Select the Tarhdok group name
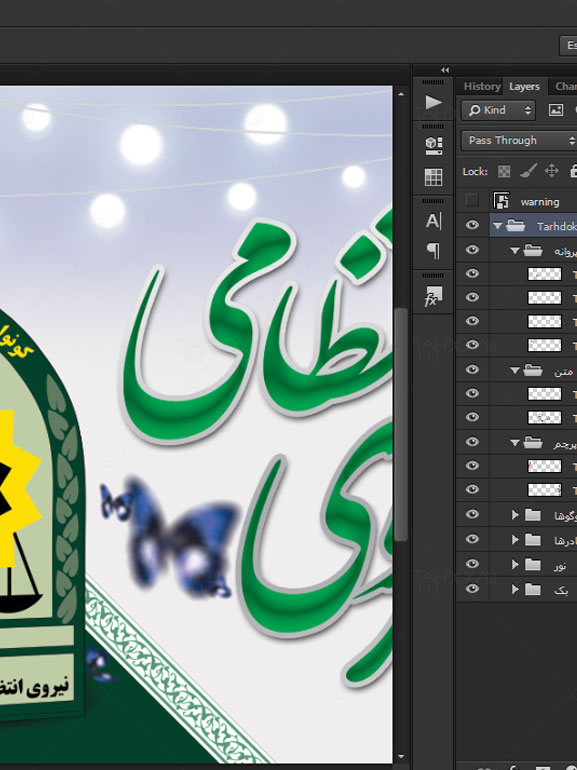This screenshot has width=577, height=770. [556, 226]
